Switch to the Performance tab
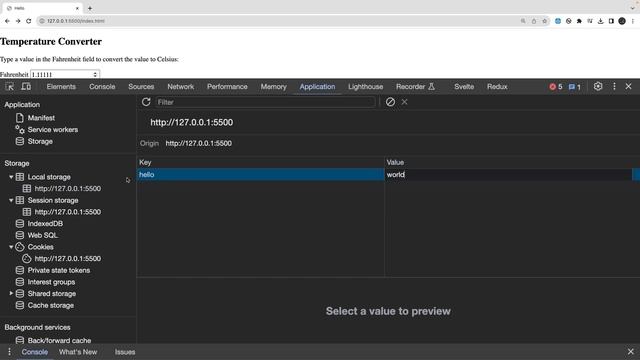 (x=227, y=87)
